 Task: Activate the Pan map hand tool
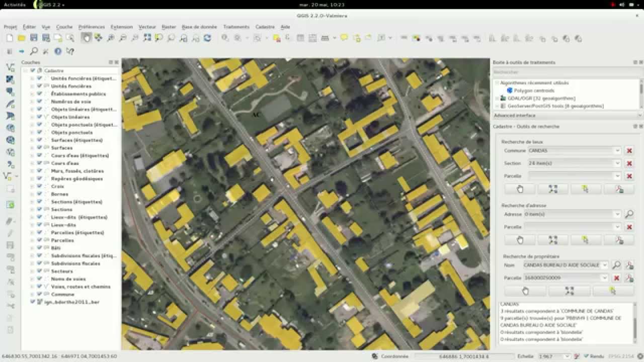[87, 38]
